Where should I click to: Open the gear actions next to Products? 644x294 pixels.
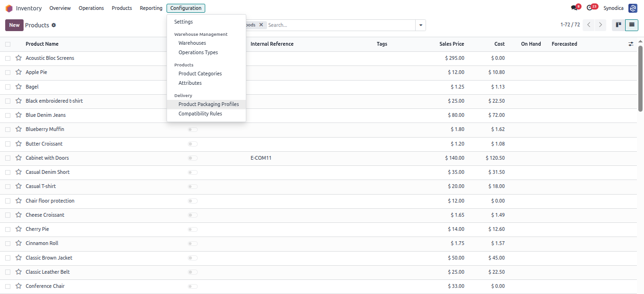tap(54, 25)
